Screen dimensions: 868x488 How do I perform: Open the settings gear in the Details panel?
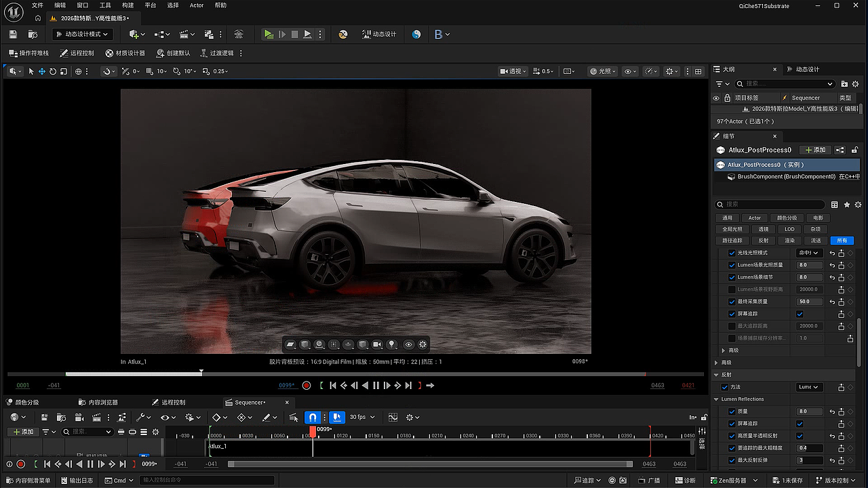coord(859,204)
